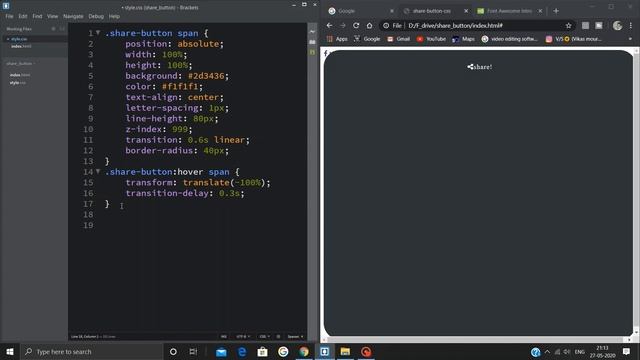Close the share-button-css tab

tap(466, 11)
